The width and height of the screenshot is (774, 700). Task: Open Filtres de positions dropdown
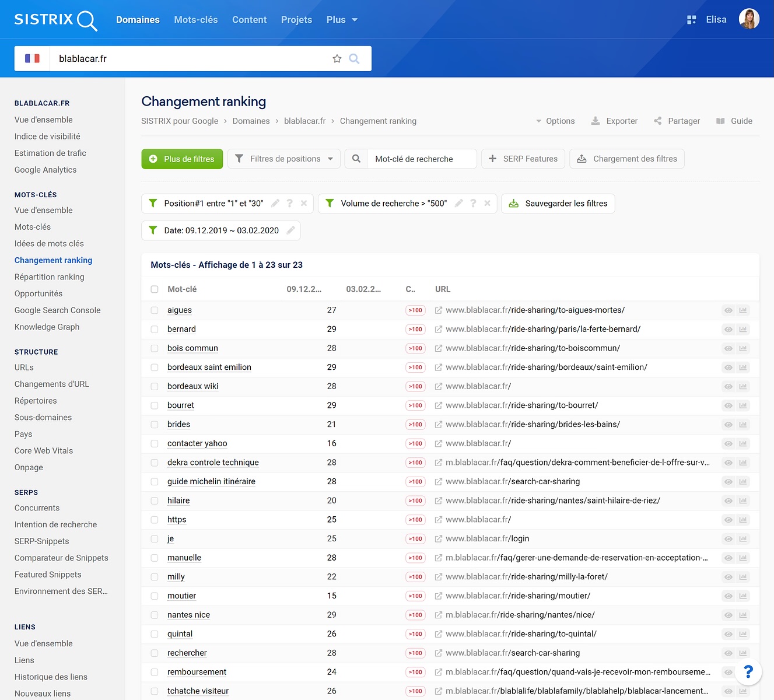click(x=284, y=159)
